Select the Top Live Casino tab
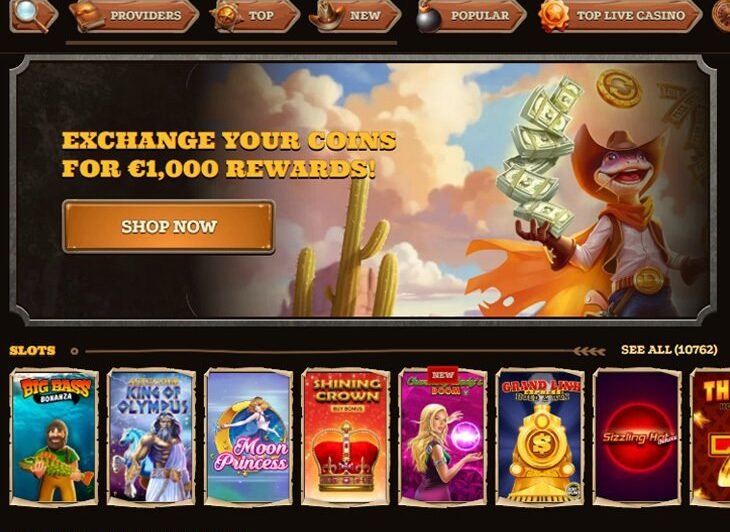 pyautogui.click(x=620, y=16)
